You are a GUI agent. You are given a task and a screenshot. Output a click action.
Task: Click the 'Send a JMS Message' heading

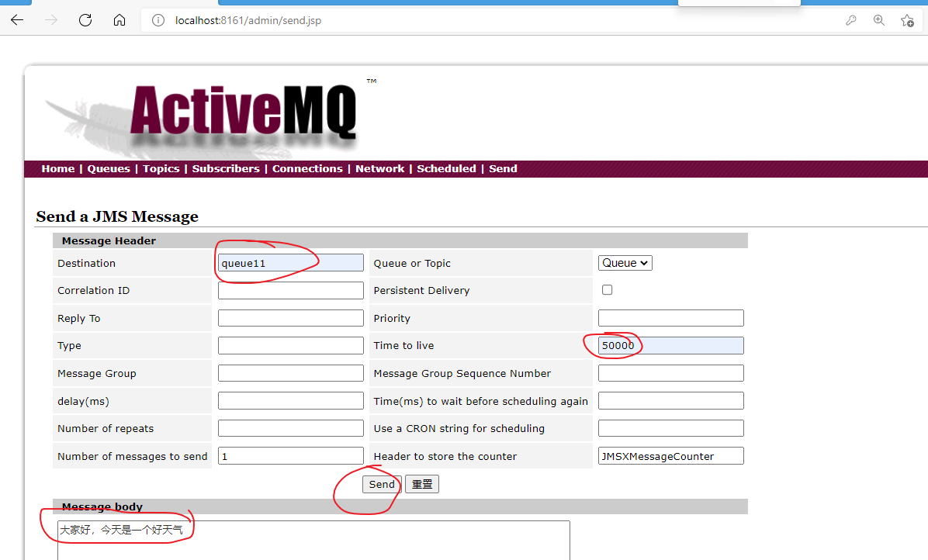click(x=117, y=216)
